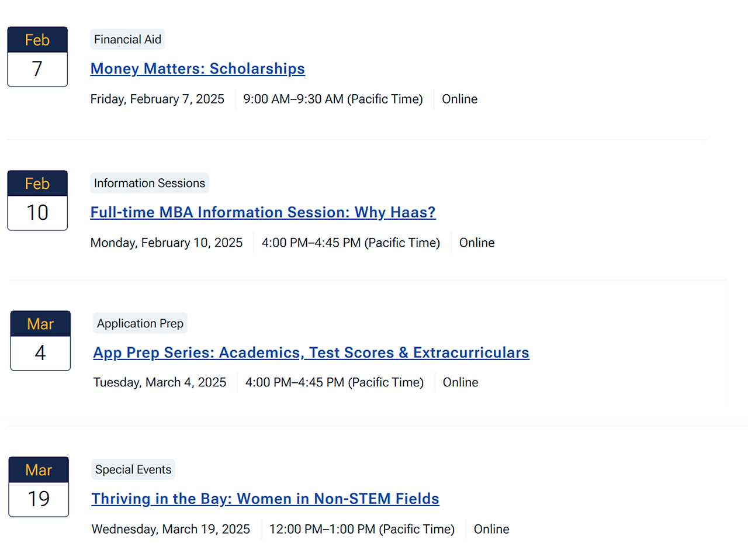Click the Feb 10 calendar date badge
This screenshot has height=560, width=748.
(x=37, y=201)
